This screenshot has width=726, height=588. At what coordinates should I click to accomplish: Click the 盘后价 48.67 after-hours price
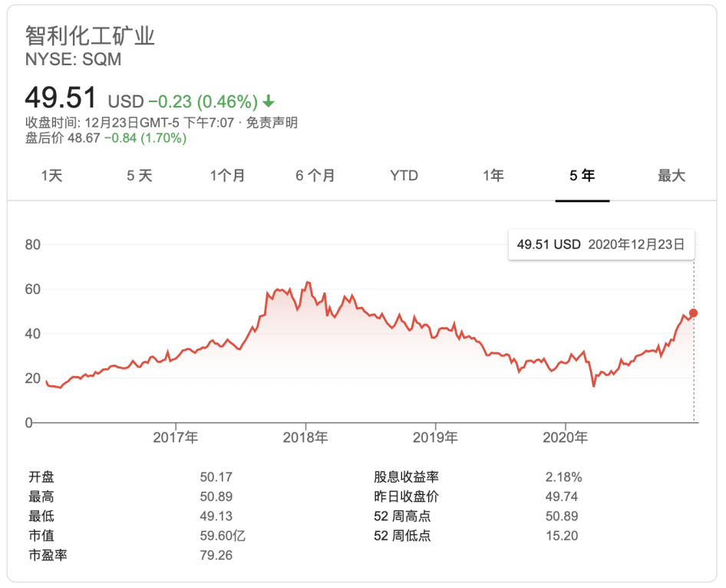(x=84, y=138)
